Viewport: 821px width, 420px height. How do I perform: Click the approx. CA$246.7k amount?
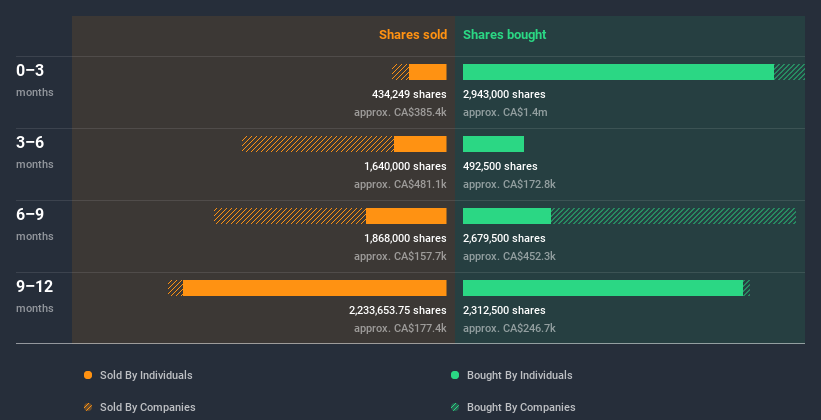tap(509, 328)
